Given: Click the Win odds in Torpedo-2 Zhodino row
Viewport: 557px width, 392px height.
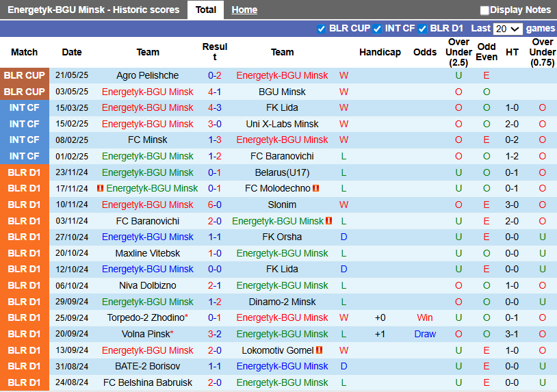Looking at the screenshot, I should 425,317.
